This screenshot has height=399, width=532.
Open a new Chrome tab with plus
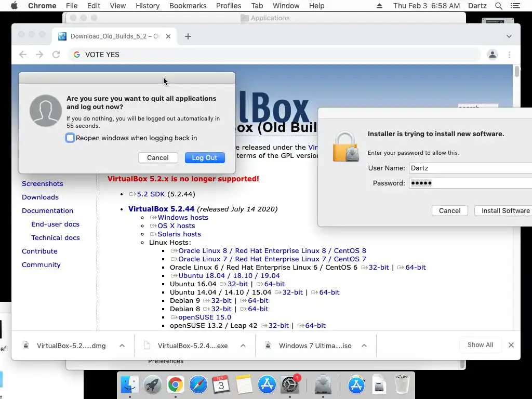(x=188, y=36)
